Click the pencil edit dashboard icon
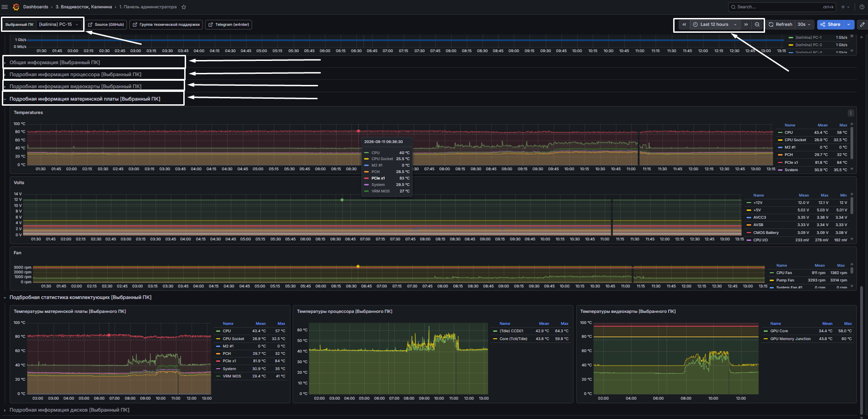The width and height of the screenshot is (868, 419). pos(862,24)
